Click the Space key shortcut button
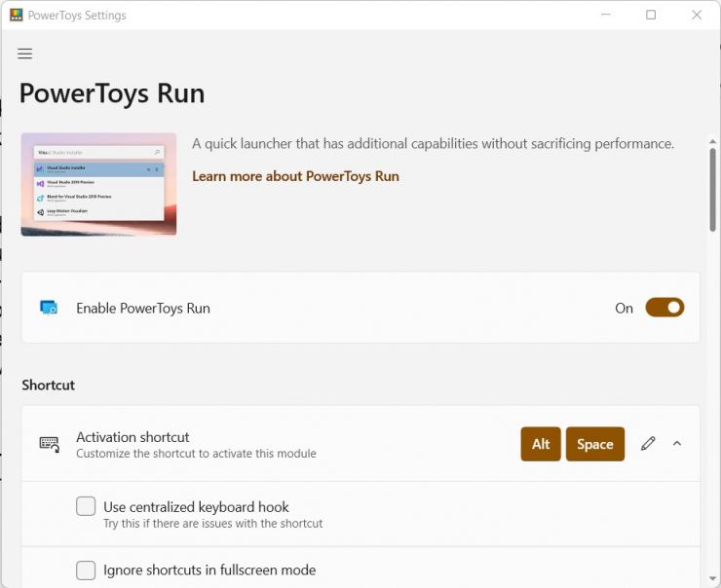Screen dimensions: 721x588 594,444
